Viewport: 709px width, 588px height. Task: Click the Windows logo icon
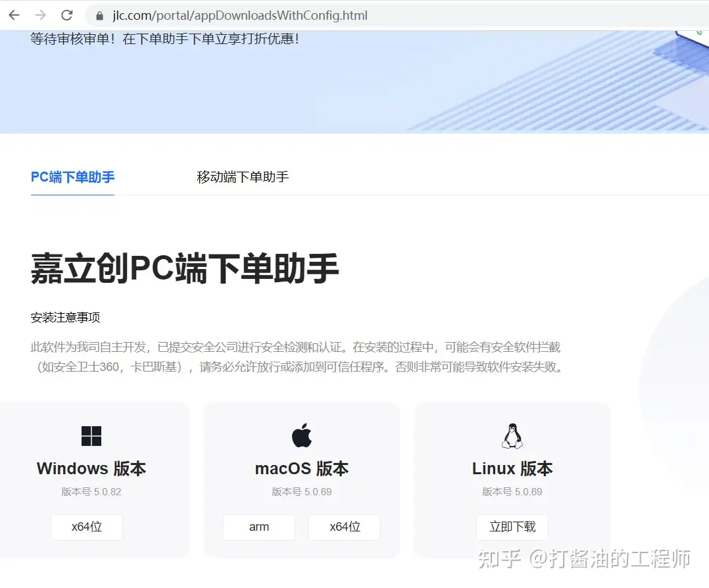91,435
